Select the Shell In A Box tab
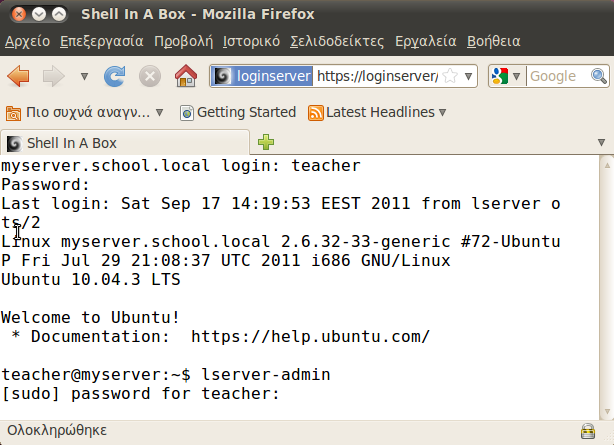The width and height of the screenshot is (614, 445). 125,143
